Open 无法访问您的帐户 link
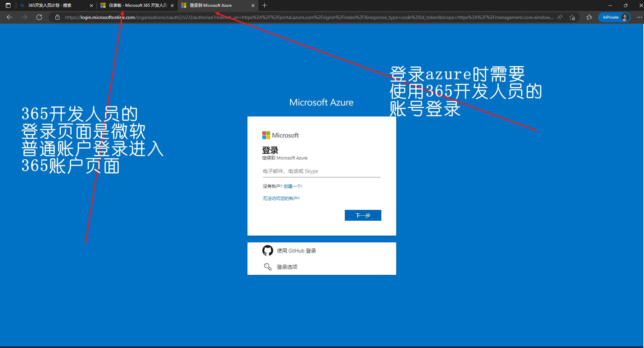 pyautogui.click(x=281, y=198)
